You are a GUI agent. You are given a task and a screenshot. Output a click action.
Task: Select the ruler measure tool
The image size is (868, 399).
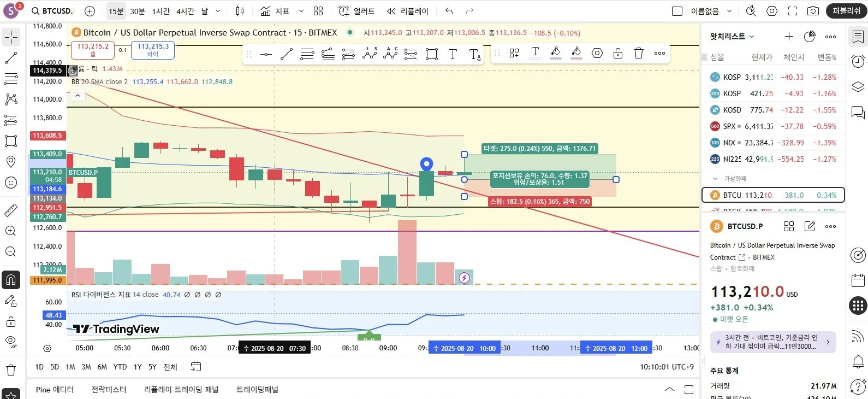pos(11,210)
